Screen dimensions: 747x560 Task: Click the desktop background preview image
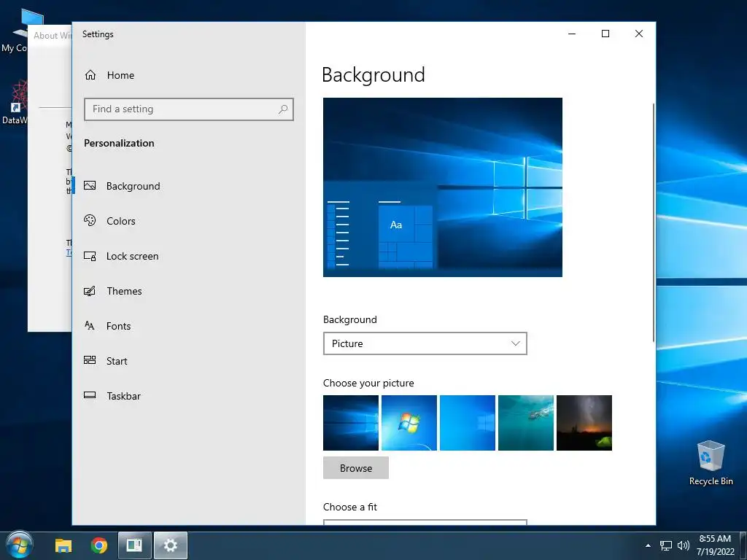(443, 187)
